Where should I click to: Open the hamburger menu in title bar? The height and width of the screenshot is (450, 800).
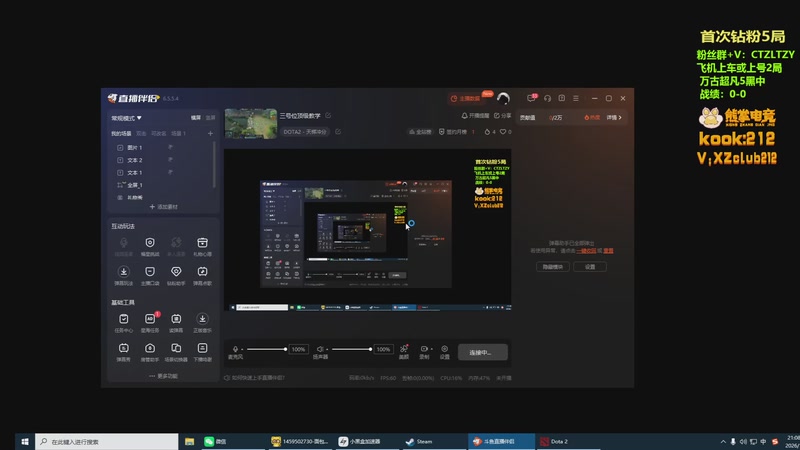tap(576, 98)
